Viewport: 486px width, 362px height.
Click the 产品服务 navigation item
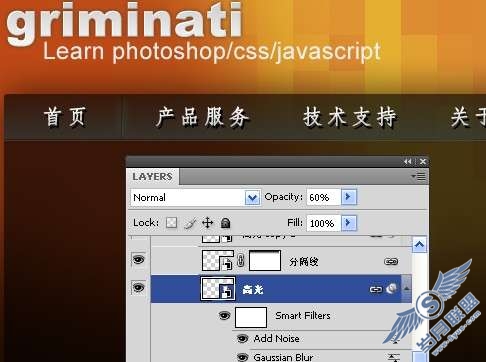tap(203, 117)
